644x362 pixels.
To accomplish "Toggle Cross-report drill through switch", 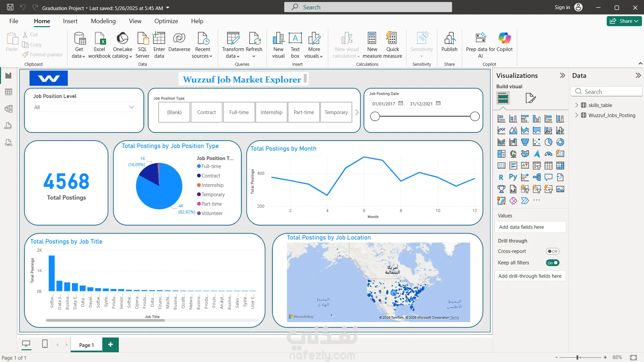I will click(552, 251).
